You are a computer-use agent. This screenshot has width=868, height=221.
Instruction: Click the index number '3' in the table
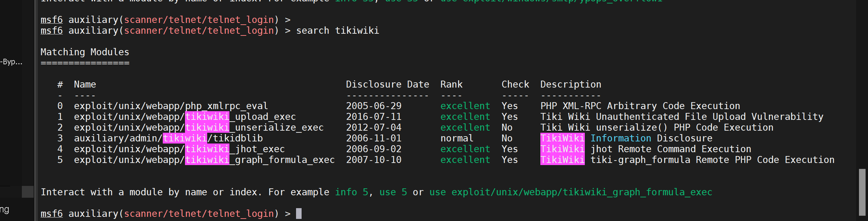(60, 138)
